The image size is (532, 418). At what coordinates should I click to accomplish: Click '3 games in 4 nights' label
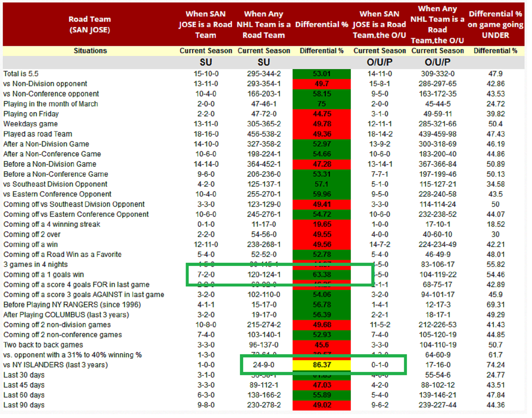point(35,264)
